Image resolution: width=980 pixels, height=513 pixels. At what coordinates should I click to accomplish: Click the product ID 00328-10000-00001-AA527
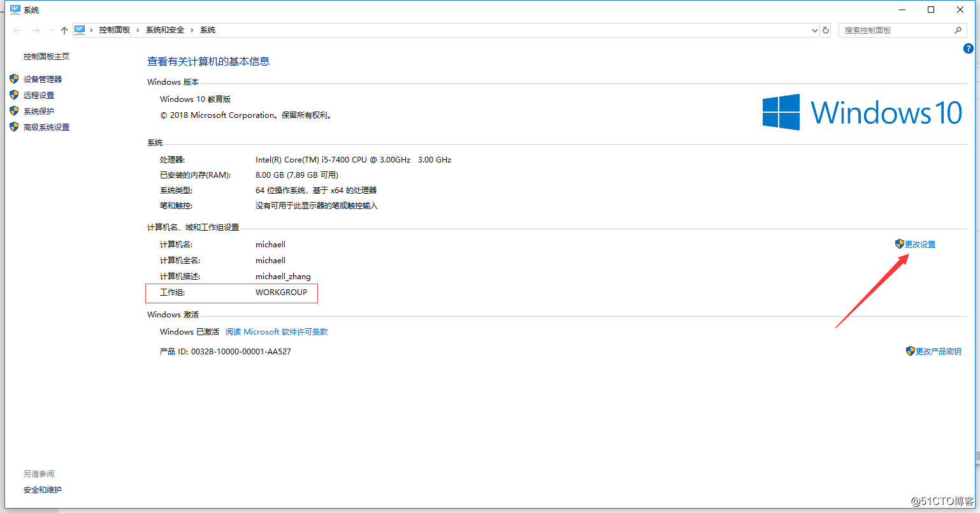click(x=241, y=352)
